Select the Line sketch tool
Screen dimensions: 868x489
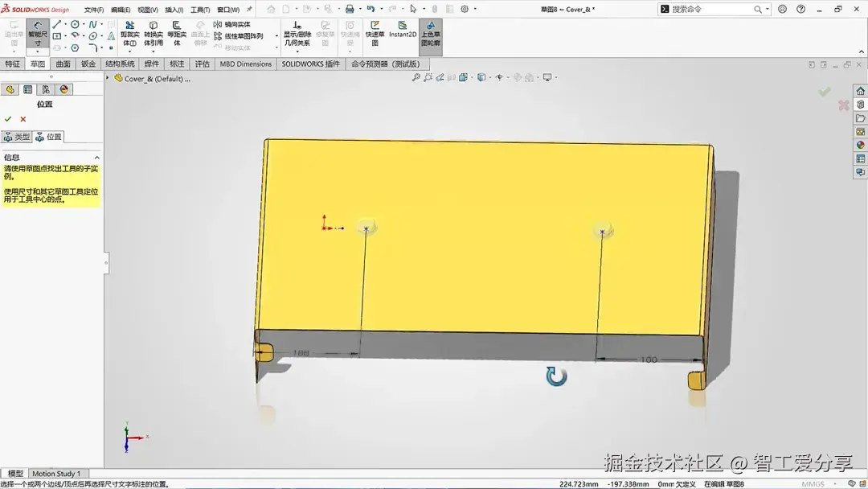pyautogui.click(x=56, y=24)
